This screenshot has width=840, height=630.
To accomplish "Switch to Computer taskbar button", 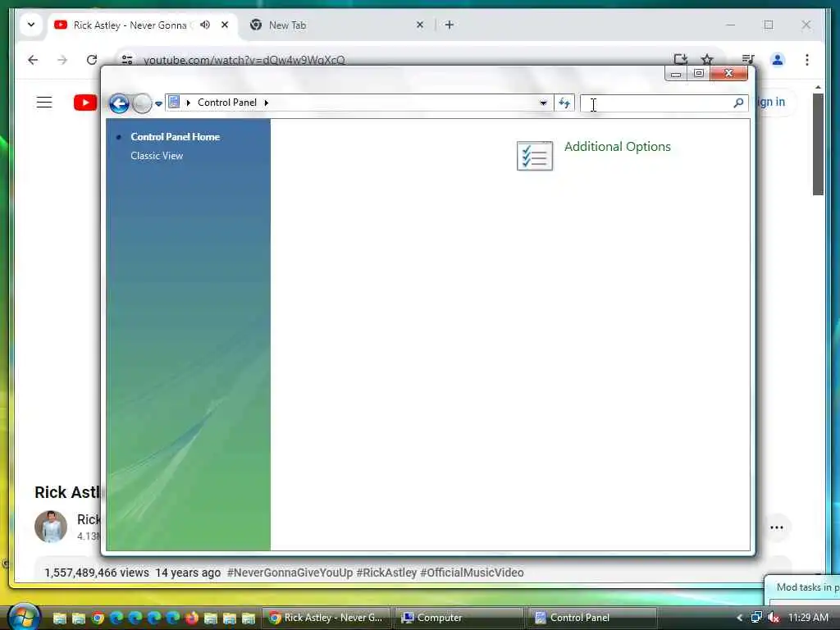I will pyautogui.click(x=459, y=618).
